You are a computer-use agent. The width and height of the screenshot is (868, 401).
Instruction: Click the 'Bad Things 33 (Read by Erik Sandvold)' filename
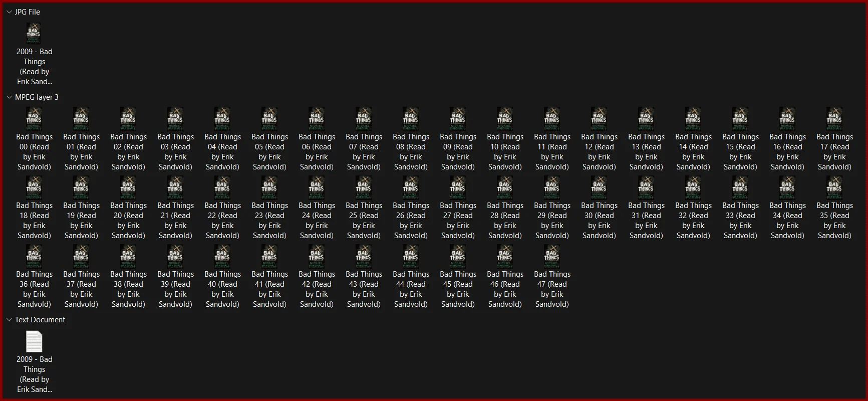point(740,221)
